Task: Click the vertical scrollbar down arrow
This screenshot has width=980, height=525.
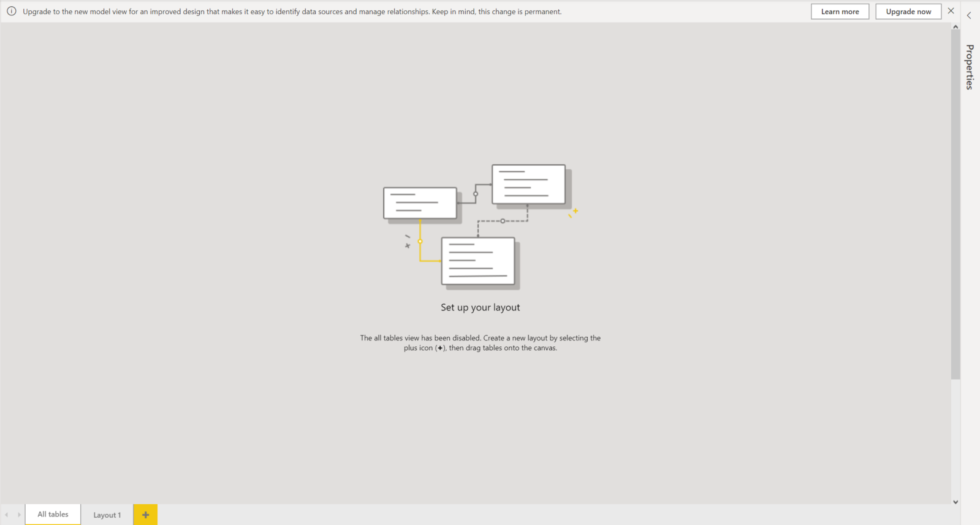Action: [955, 502]
